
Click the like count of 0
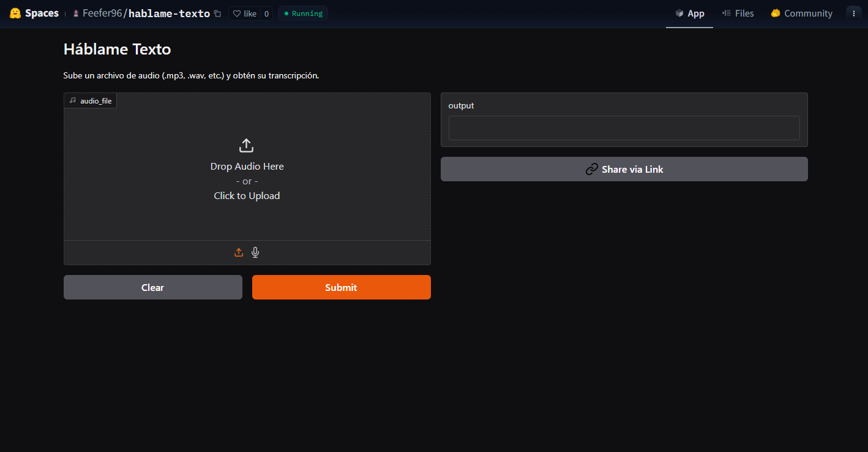pos(266,13)
